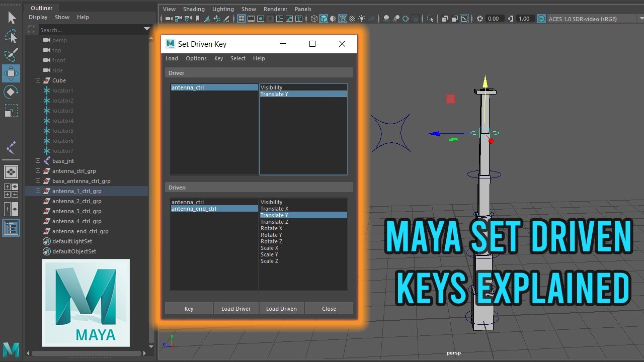Click the gamma value field showing 1.00
Screen dimensions: 644x362
click(526, 19)
